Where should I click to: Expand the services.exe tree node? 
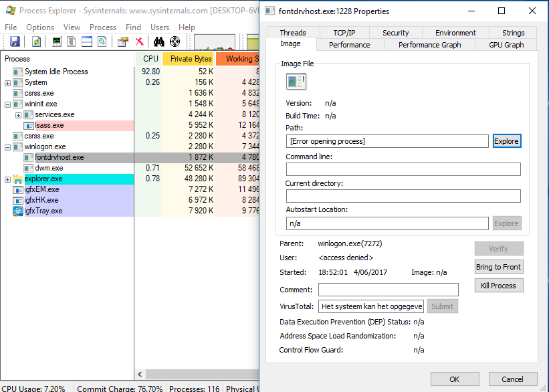click(18, 115)
